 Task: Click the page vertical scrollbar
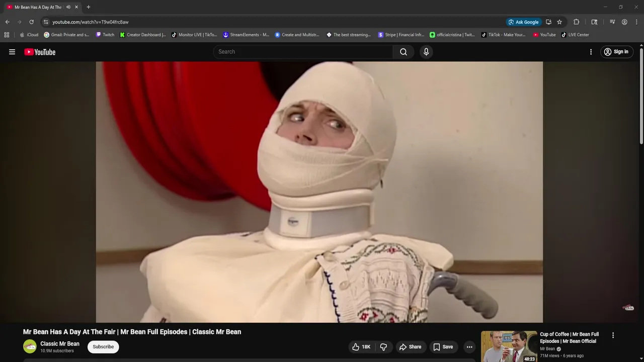coord(641,96)
